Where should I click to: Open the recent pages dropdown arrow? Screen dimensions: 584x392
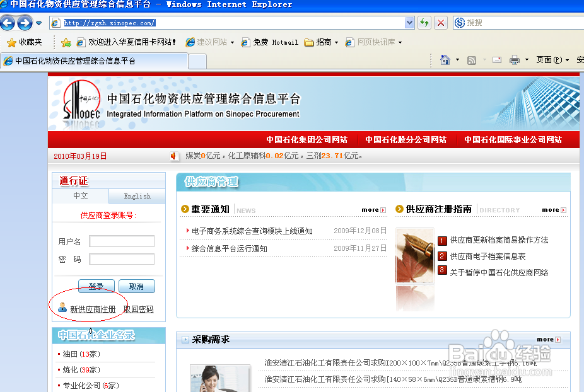click(x=38, y=23)
